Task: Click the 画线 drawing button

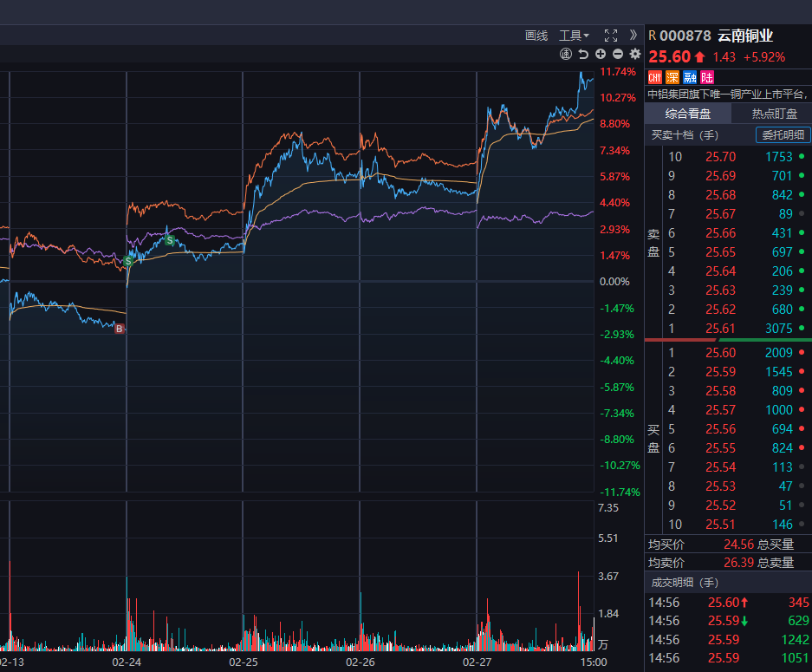Action: tap(536, 36)
